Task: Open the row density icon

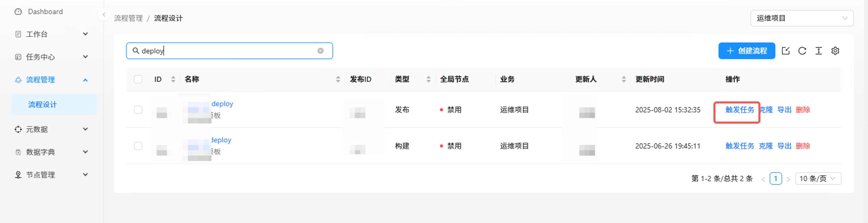Action: click(x=818, y=51)
